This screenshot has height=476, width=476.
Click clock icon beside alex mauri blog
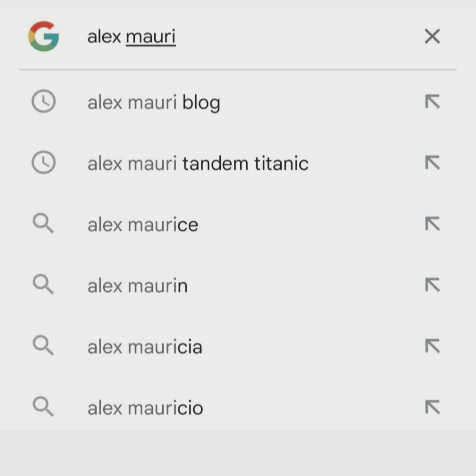coord(43,102)
